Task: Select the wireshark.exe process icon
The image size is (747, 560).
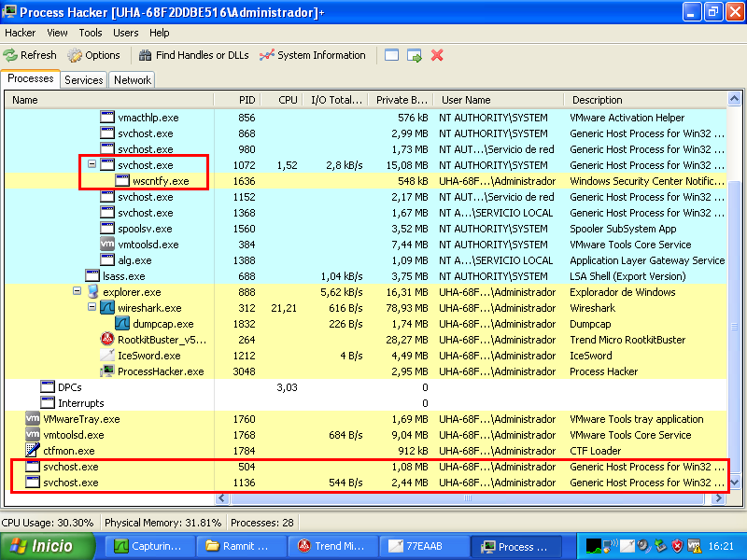Action: click(x=107, y=308)
